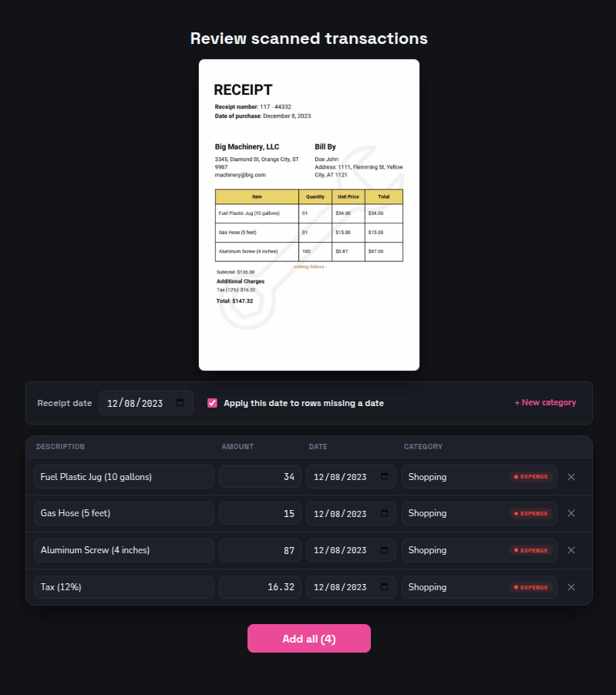Open calendar icon in Gas Hose row

384,513
